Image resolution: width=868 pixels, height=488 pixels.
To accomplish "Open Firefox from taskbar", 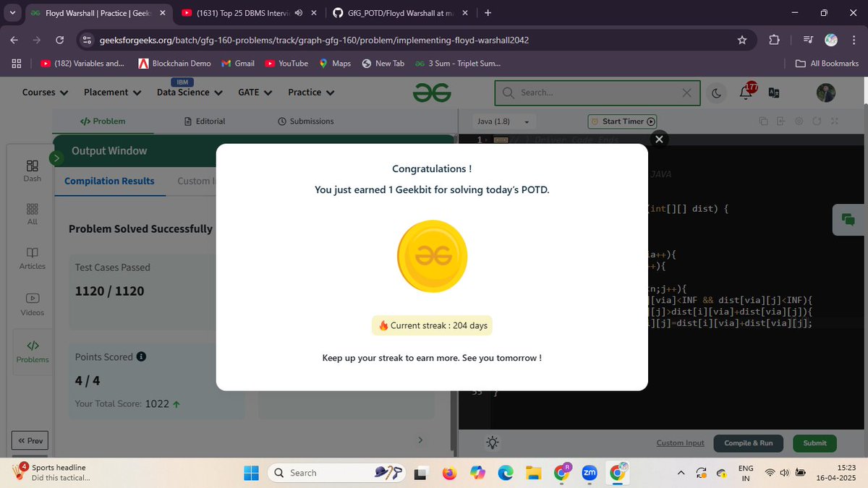I will [x=449, y=473].
